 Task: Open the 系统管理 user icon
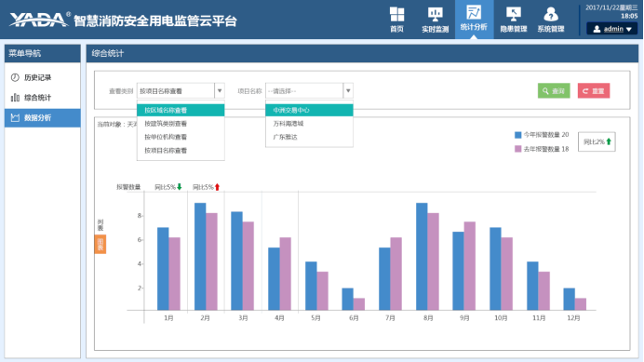551,15
